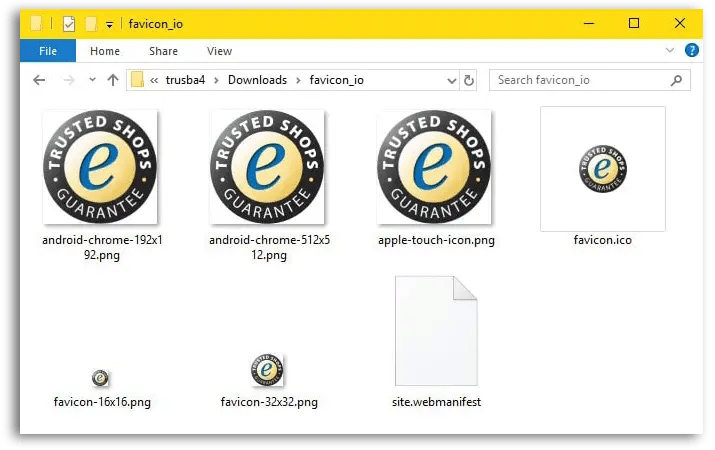Screen dimensions: 715x450
Task: Click the site.webmanifest file name
Action: [436, 402]
